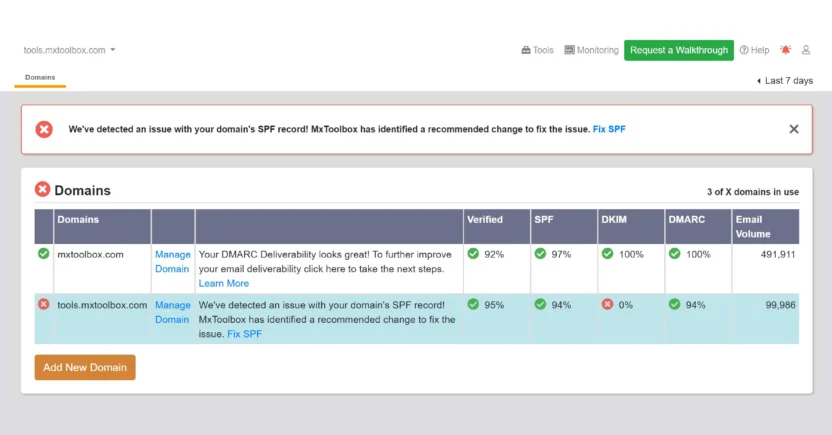Open the Last 7 days date range selector
This screenshot has width=832, height=435.
point(785,81)
